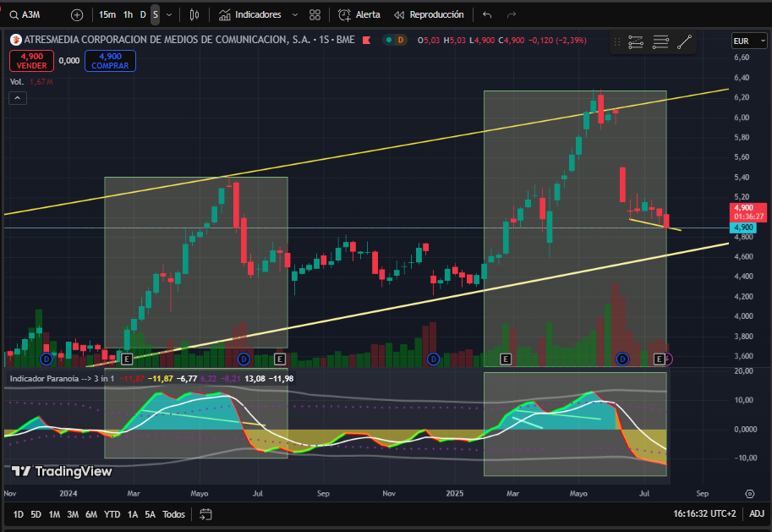Redo the chart action
Image resolution: width=772 pixels, height=532 pixels.
[512, 15]
